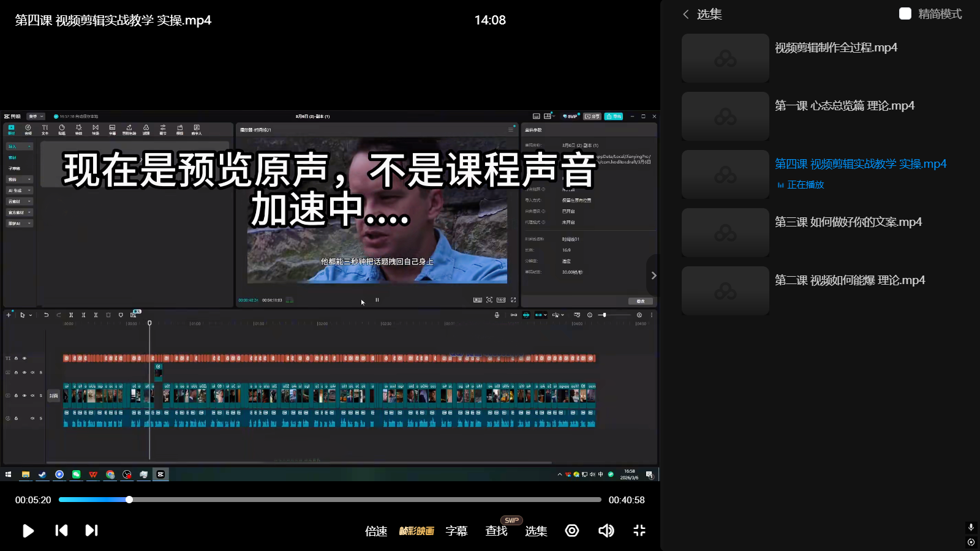Click the target icon below the microphone

(x=971, y=542)
